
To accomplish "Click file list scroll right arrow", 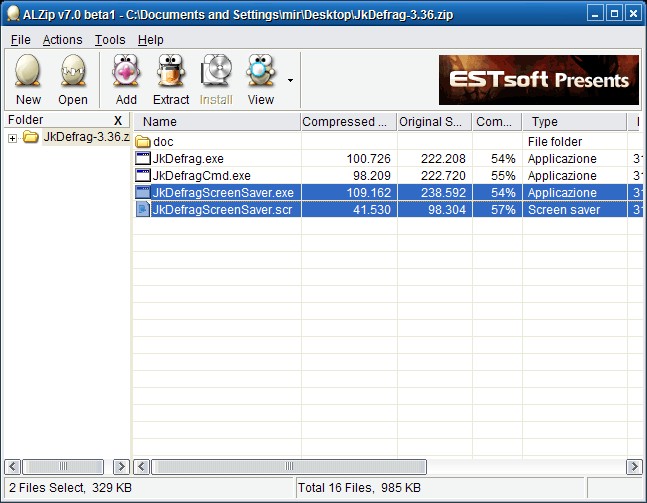I will pos(634,467).
